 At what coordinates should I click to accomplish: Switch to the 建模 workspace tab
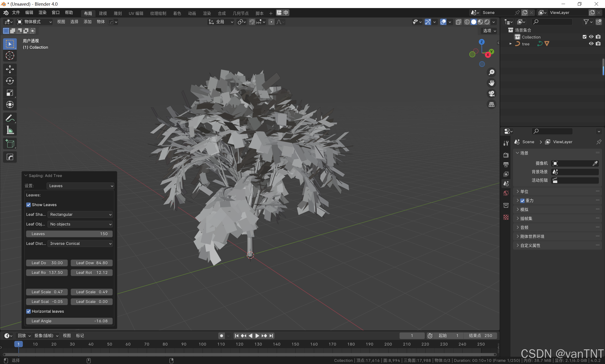tap(103, 13)
